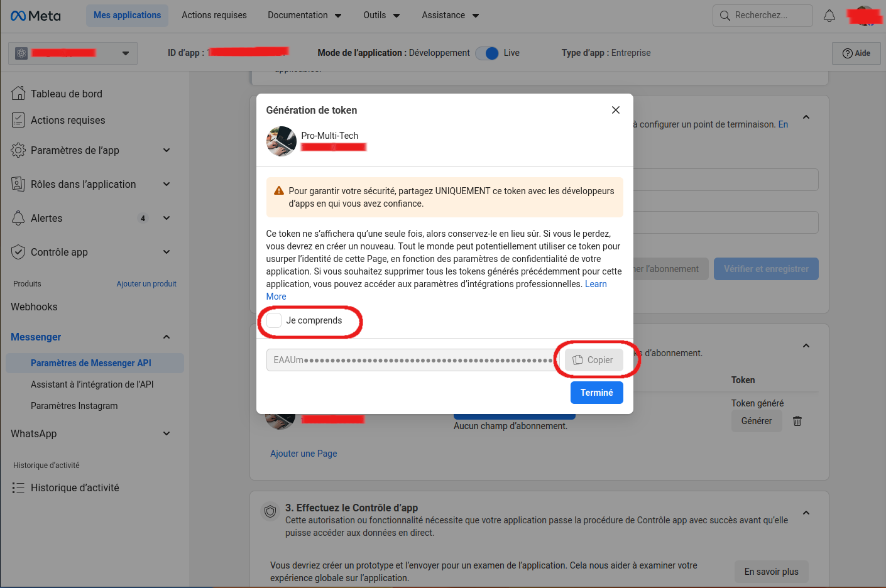886x588 pixels.
Task: Click the generated token text field
Action: pyautogui.click(x=413, y=360)
